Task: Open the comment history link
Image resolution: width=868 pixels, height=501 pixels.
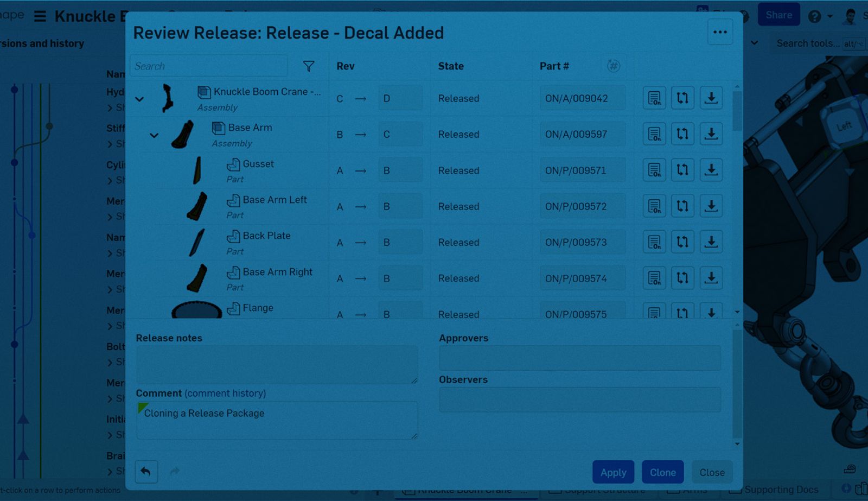Action: click(x=225, y=394)
